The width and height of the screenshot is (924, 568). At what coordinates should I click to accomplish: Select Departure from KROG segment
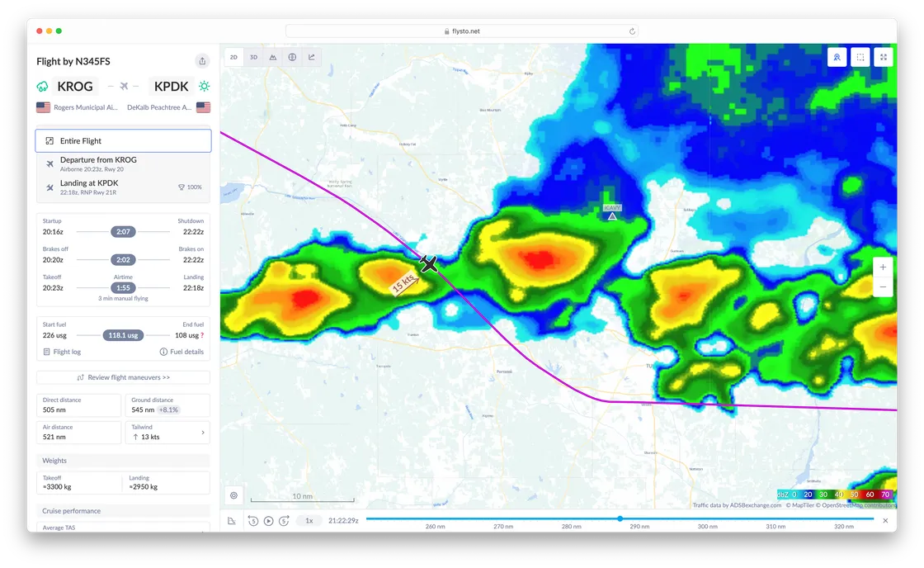click(x=123, y=164)
